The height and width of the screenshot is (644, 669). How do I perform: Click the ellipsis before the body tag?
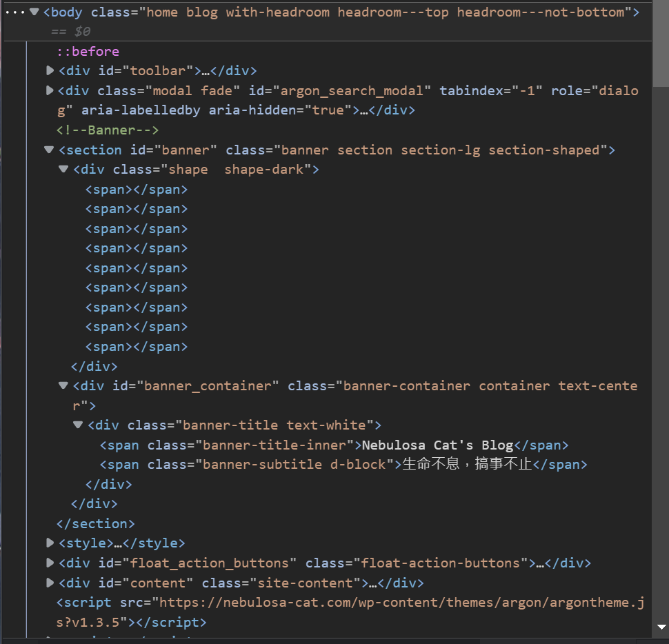click(x=14, y=11)
